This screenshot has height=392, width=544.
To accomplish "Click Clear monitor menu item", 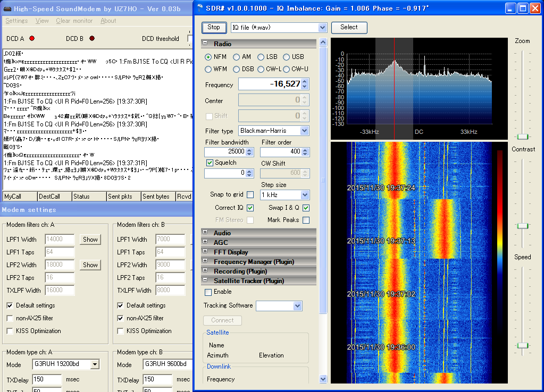I will (74, 21).
